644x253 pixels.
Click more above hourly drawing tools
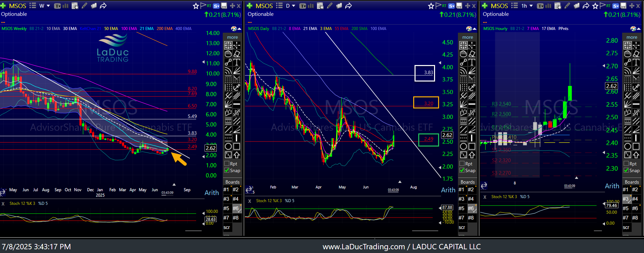632,37
